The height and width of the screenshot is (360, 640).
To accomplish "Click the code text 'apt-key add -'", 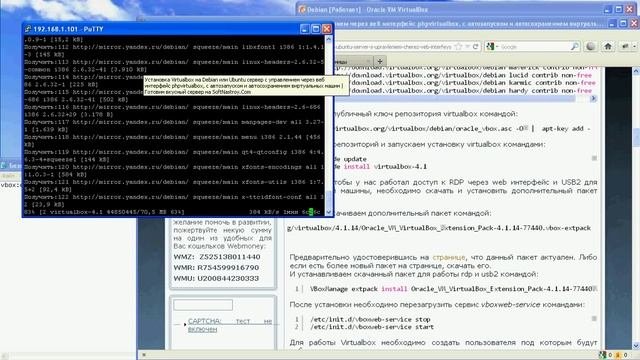I will click(x=566, y=129).
